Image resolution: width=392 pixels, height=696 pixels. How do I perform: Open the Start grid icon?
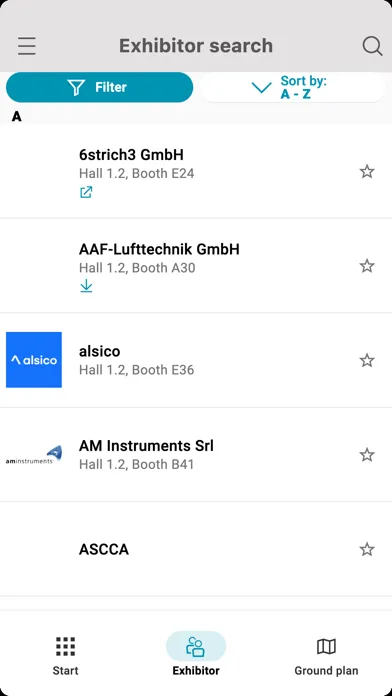coord(65,646)
